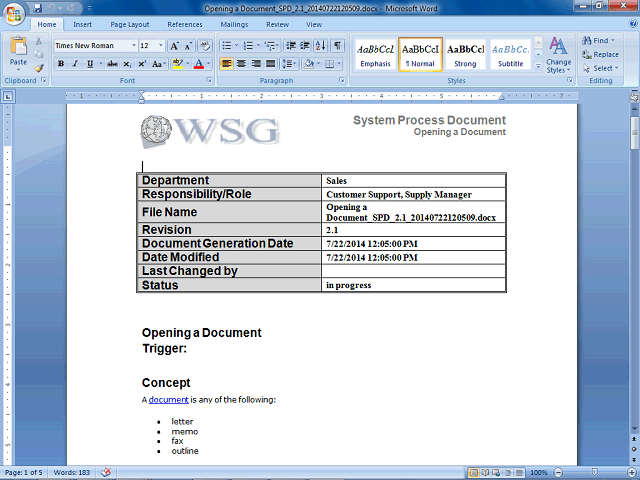The image size is (640, 480).
Task: Sort the selected text
Action: tap(320, 46)
